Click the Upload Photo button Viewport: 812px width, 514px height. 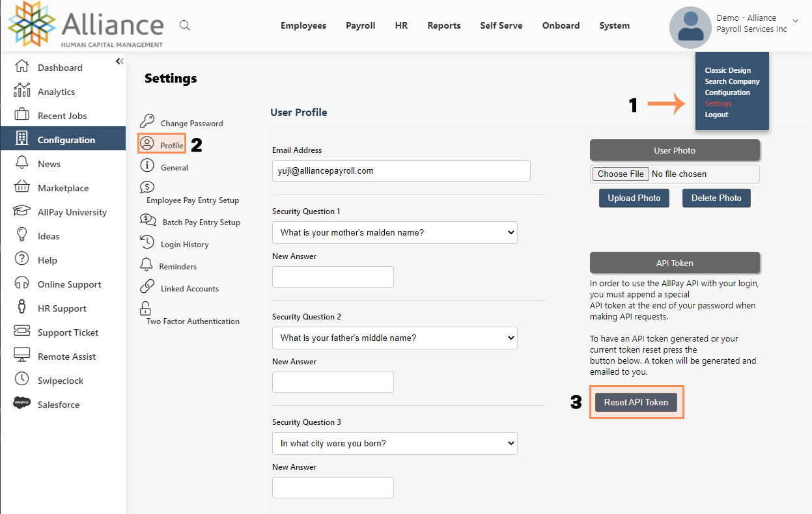634,198
